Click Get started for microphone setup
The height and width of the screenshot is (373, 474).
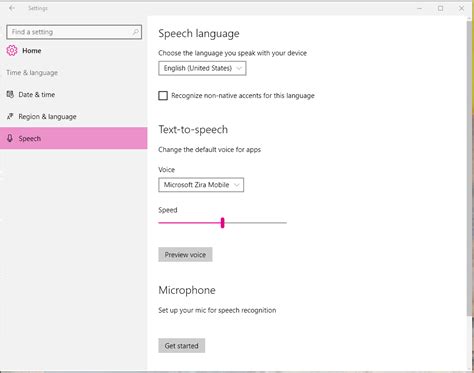[x=182, y=346]
